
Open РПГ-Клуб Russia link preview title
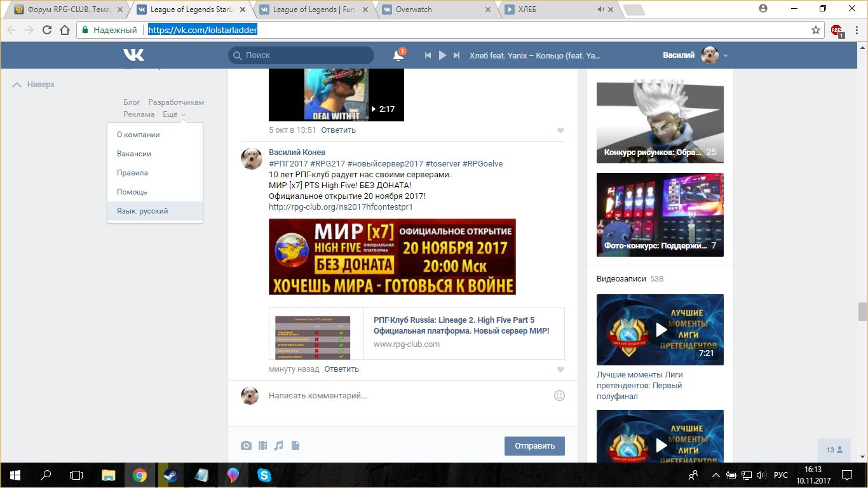click(x=461, y=325)
